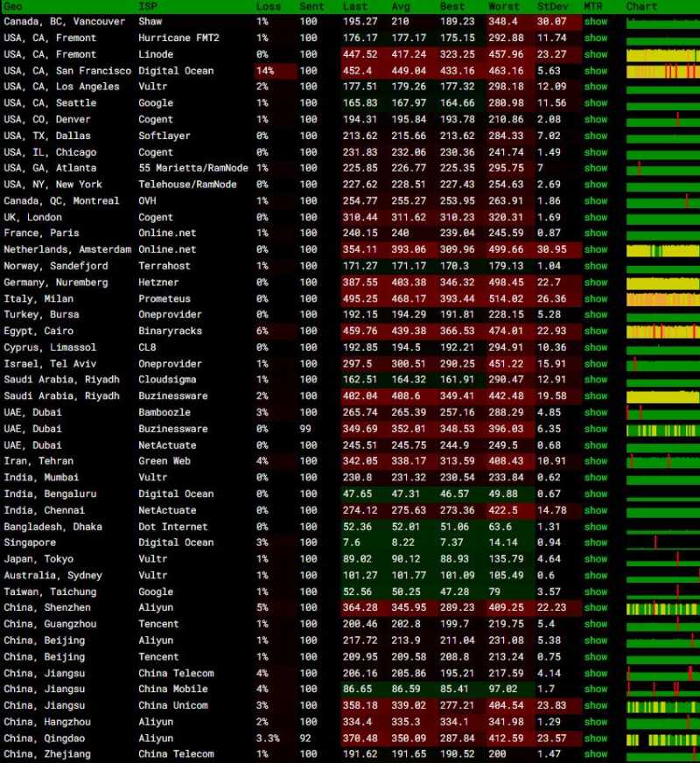Select the 92 sent count cell

pos(305,738)
